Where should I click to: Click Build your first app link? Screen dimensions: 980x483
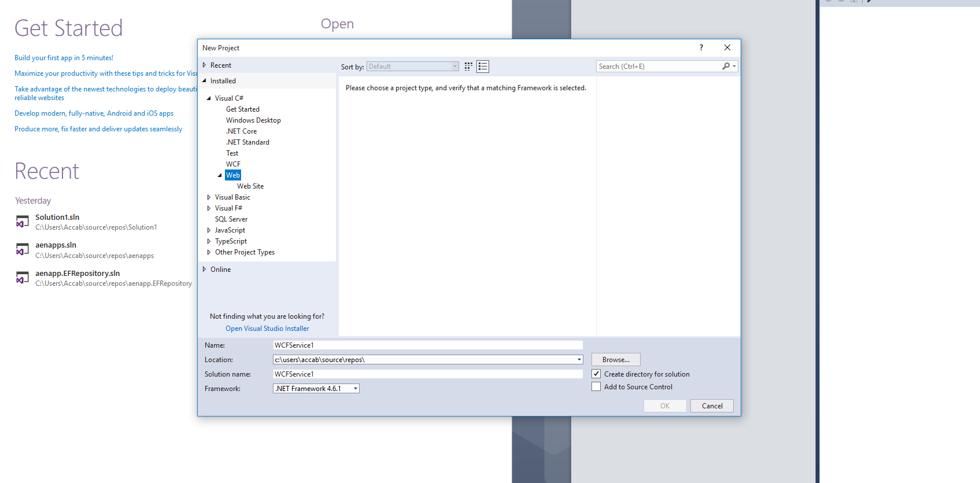pos(64,58)
